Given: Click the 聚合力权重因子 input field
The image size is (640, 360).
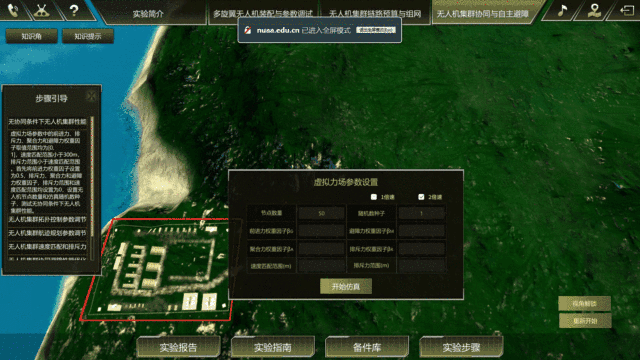Looking at the screenshot, I should click(321, 249).
